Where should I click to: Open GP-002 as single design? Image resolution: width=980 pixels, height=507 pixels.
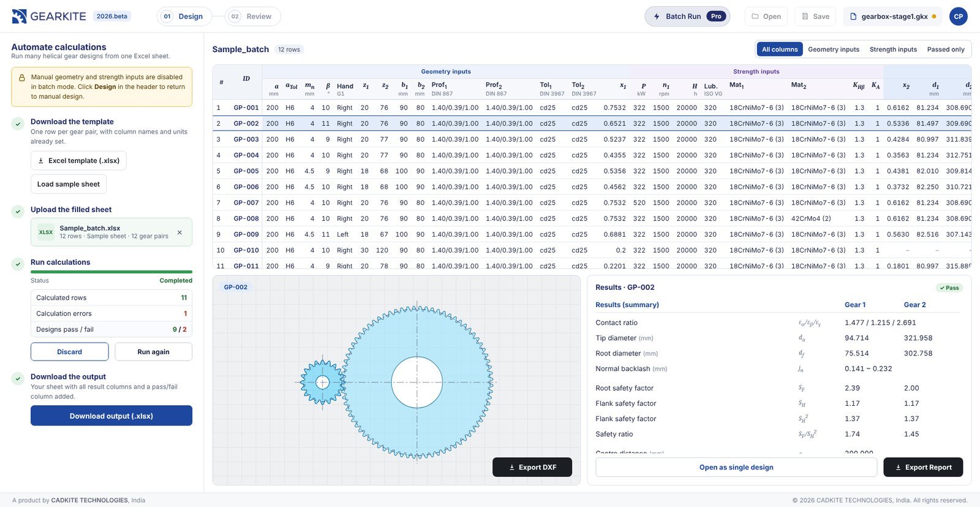[736, 467]
